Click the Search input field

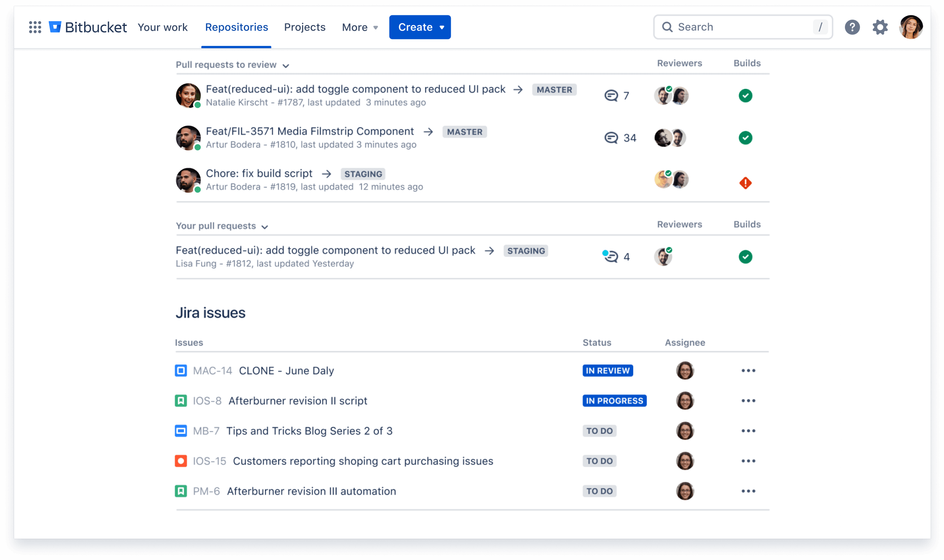pyautogui.click(x=743, y=27)
